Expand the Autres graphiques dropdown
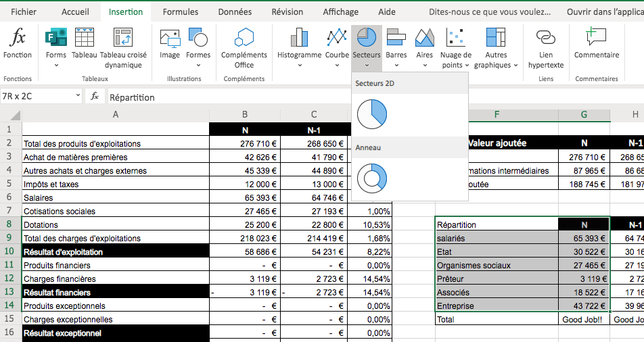This screenshot has height=342, width=644. click(x=496, y=65)
